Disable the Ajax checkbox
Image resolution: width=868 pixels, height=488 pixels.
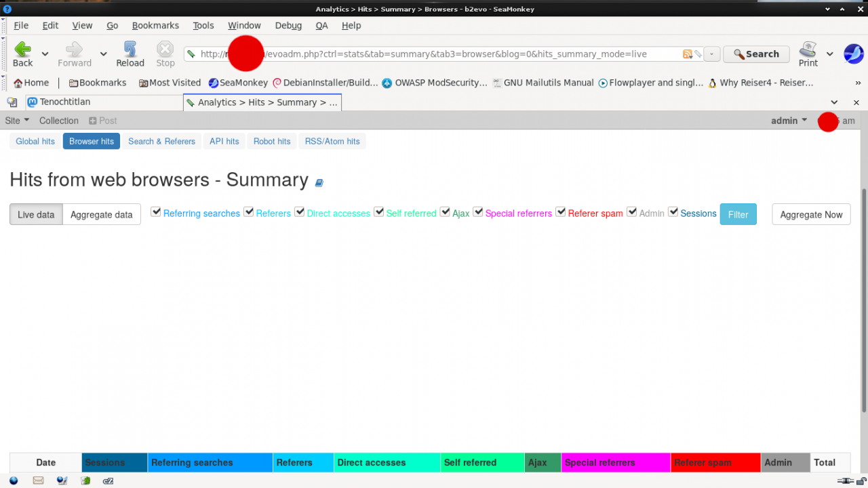pyautogui.click(x=445, y=212)
